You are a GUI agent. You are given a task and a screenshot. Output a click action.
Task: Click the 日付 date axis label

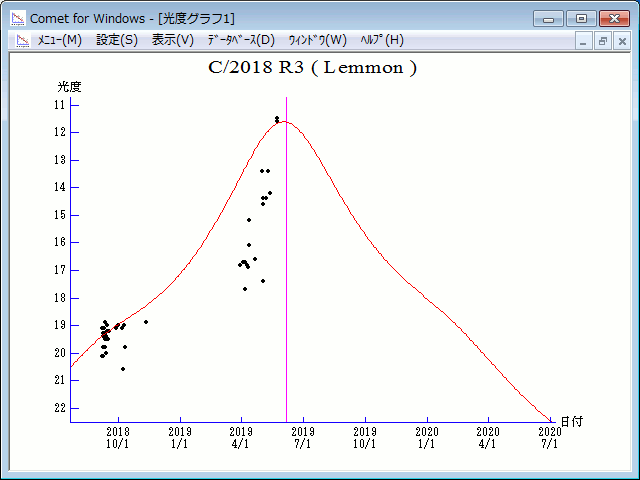click(x=572, y=422)
